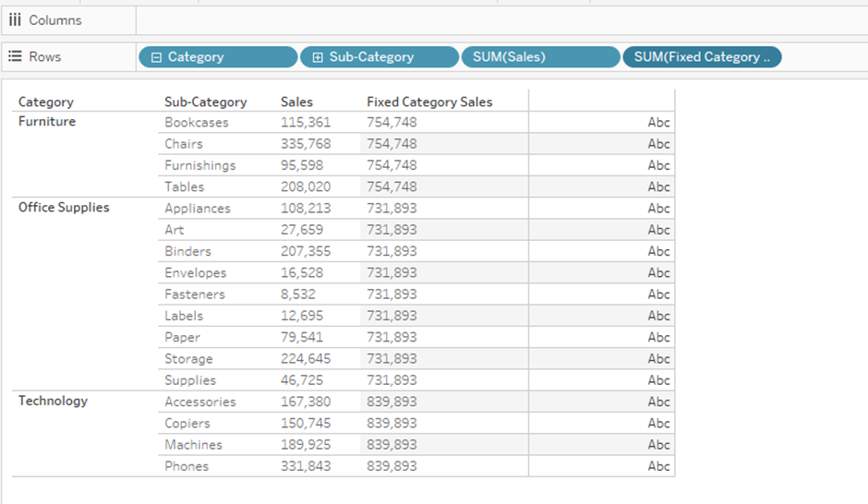868x504 pixels.
Task: Click the Columns shelf icon
Action: [15, 19]
